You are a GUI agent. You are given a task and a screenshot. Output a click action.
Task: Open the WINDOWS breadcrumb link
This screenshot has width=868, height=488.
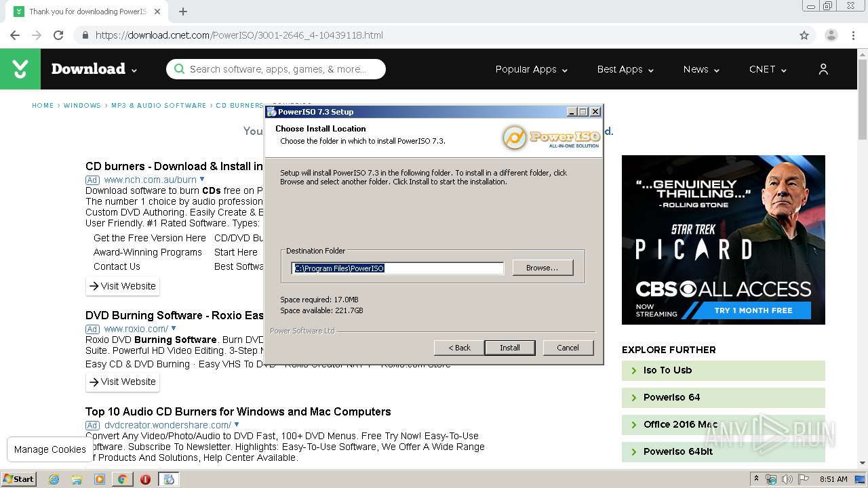82,106
